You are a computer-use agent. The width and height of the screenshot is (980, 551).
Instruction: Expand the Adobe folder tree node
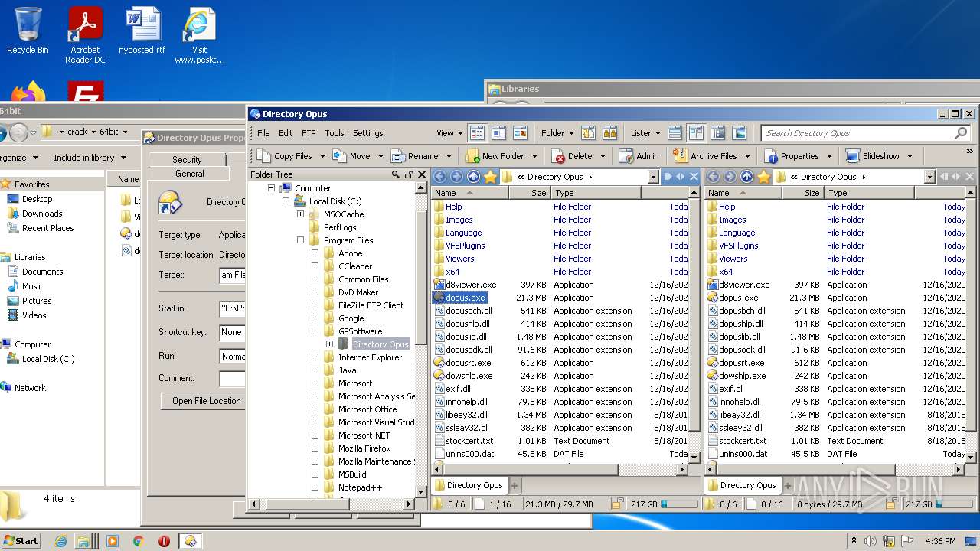pos(315,253)
